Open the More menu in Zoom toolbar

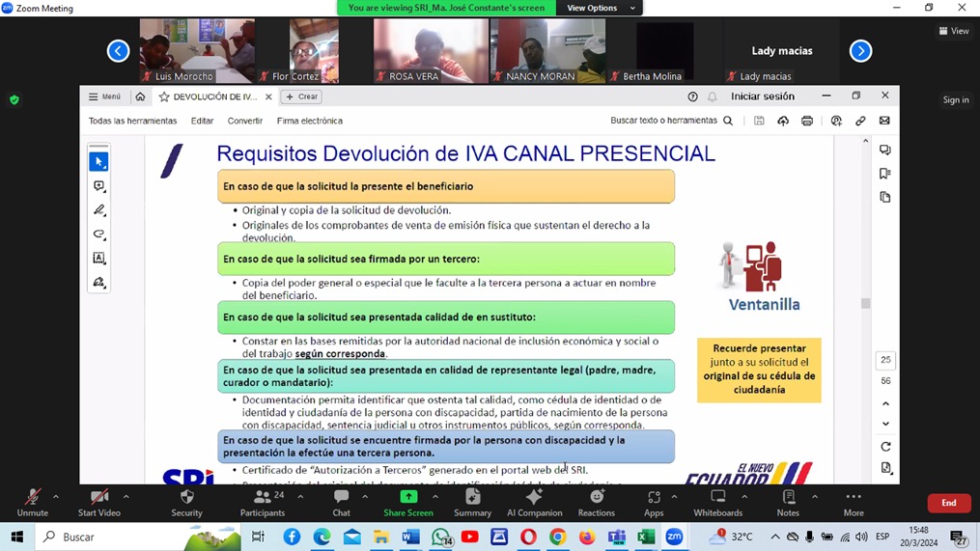pos(854,502)
